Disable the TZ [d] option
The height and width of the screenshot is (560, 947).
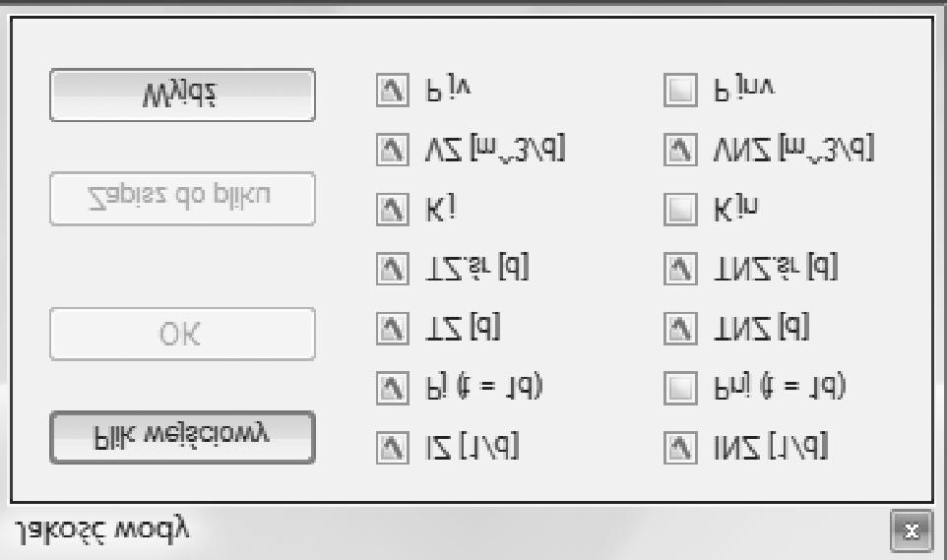pos(390,327)
